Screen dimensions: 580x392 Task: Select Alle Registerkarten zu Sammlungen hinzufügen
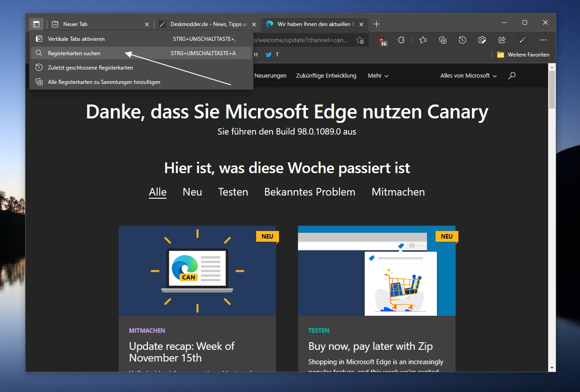141,82
